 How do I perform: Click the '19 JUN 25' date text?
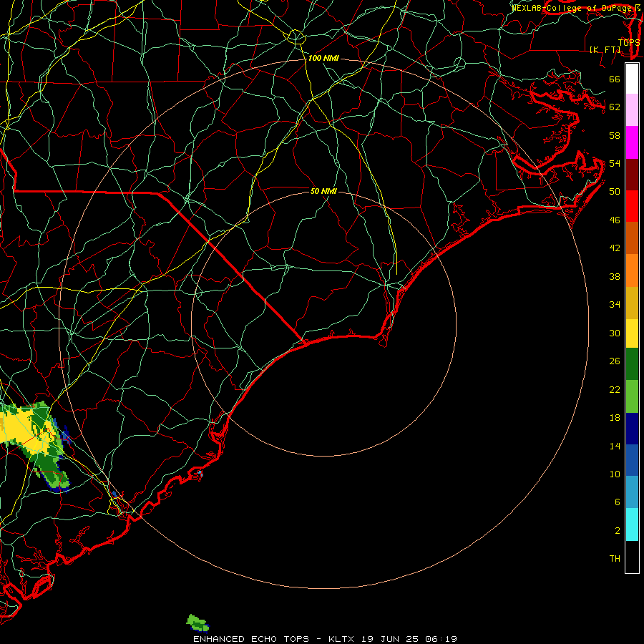pyautogui.click(x=390, y=639)
